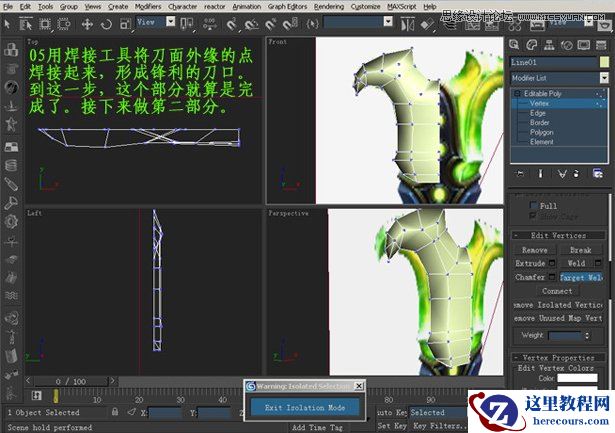
Task: Open the Extrude settings box
Action: pos(552,263)
